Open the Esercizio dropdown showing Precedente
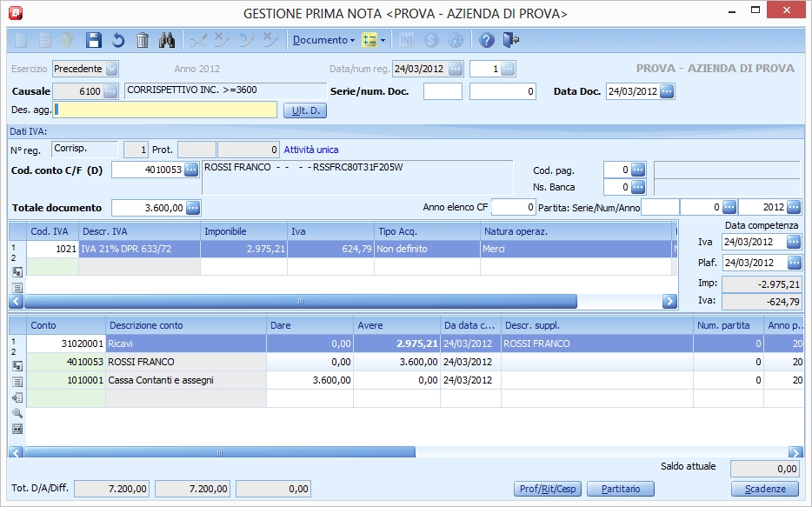 click(x=111, y=69)
